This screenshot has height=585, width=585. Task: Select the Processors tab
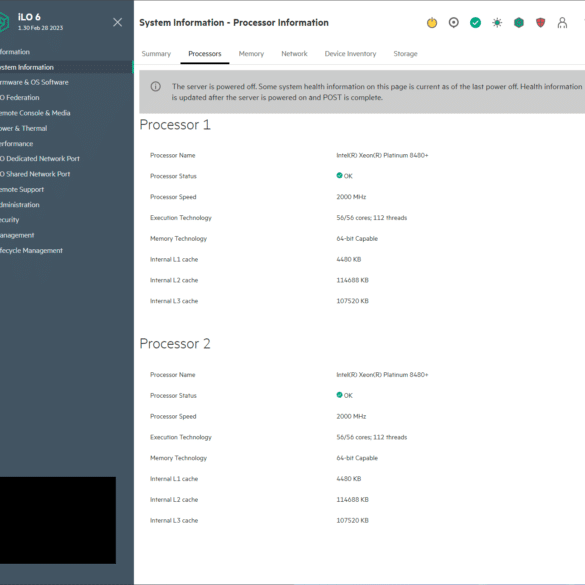[x=204, y=54]
